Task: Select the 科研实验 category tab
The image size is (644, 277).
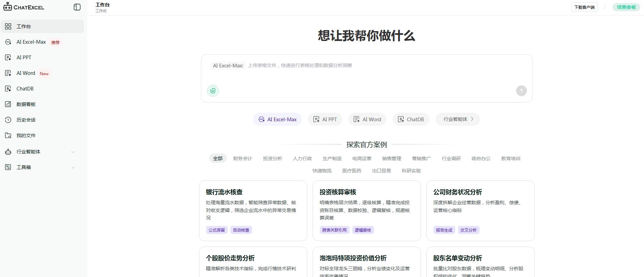Action: pyautogui.click(x=411, y=171)
